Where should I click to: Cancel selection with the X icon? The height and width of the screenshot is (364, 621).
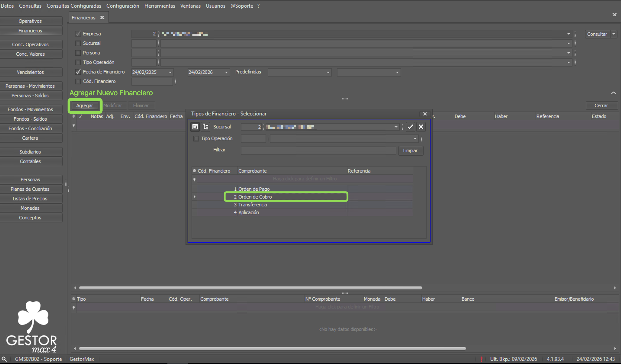click(421, 127)
